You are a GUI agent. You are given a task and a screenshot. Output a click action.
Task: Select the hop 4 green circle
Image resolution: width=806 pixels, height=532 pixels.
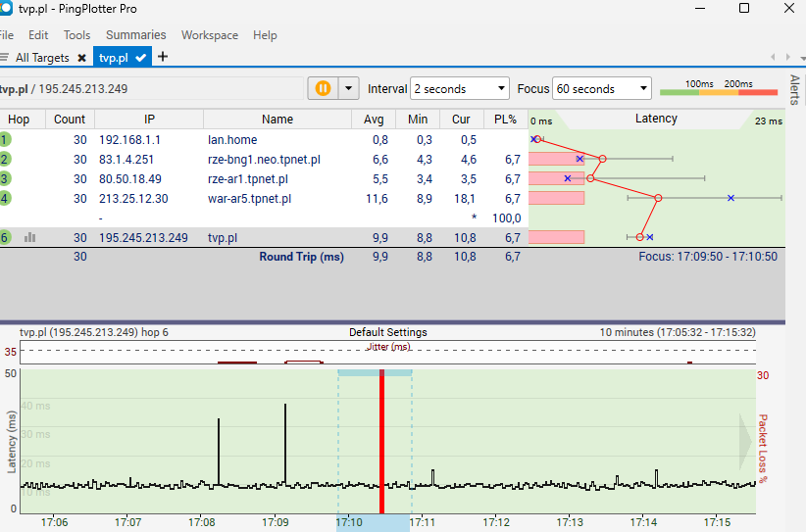(5, 199)
